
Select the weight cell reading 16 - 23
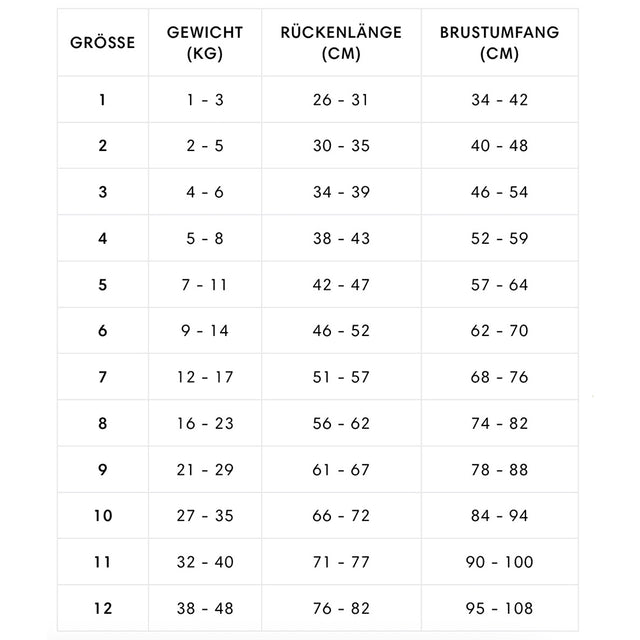[205, 423]
